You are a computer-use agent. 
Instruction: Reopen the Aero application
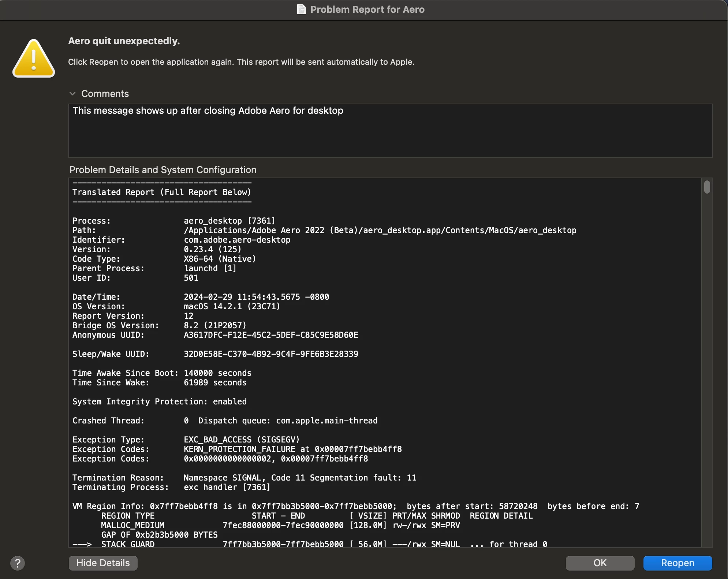click(677, 563)
